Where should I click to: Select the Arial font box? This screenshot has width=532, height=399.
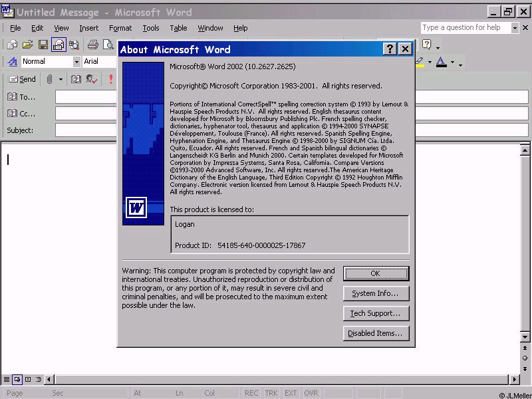tap(99, 61)
